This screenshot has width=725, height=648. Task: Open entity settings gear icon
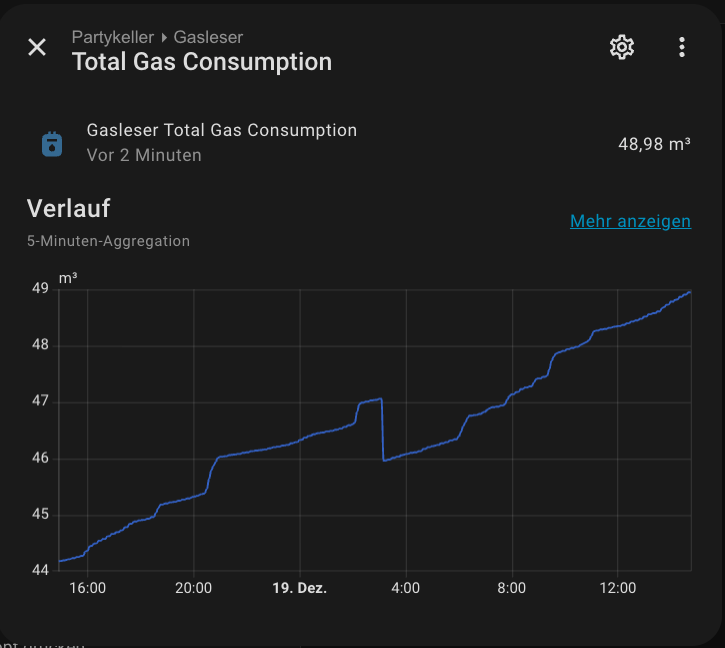tap(622, 47)
